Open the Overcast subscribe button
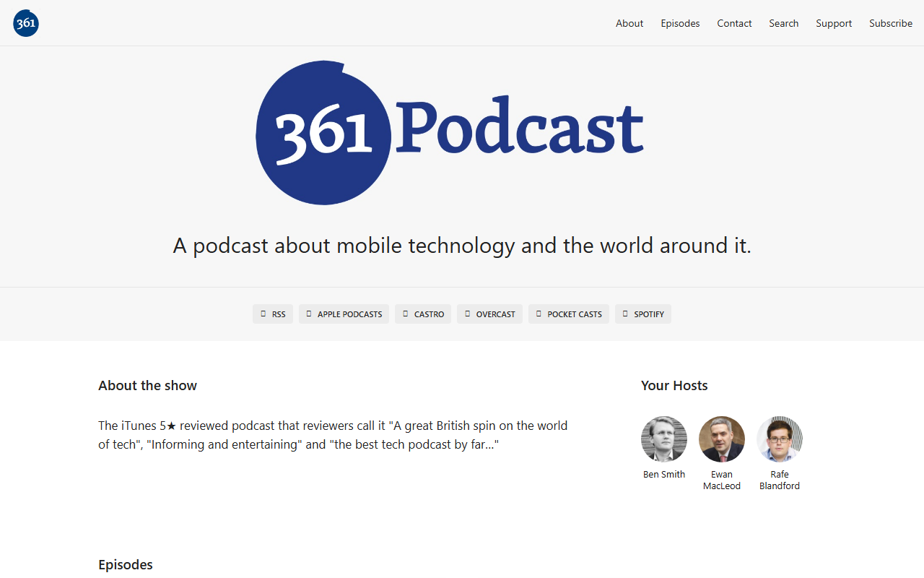 point(489,314)
